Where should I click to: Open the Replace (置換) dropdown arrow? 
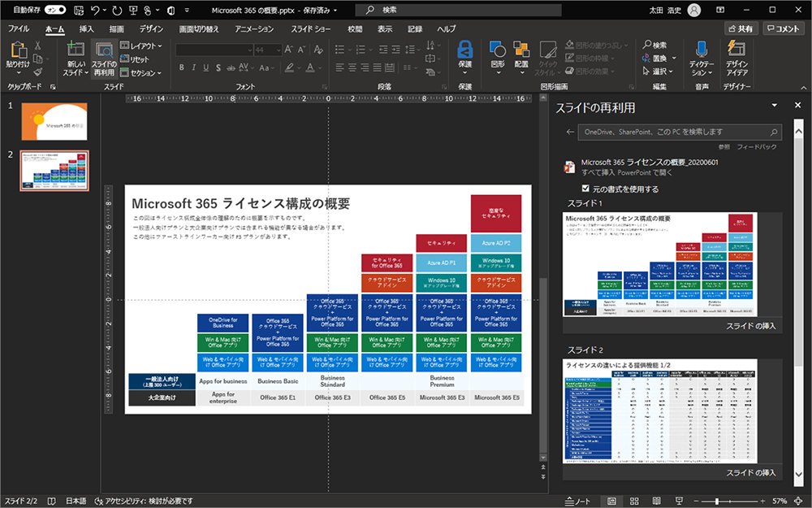coord(674,58)
